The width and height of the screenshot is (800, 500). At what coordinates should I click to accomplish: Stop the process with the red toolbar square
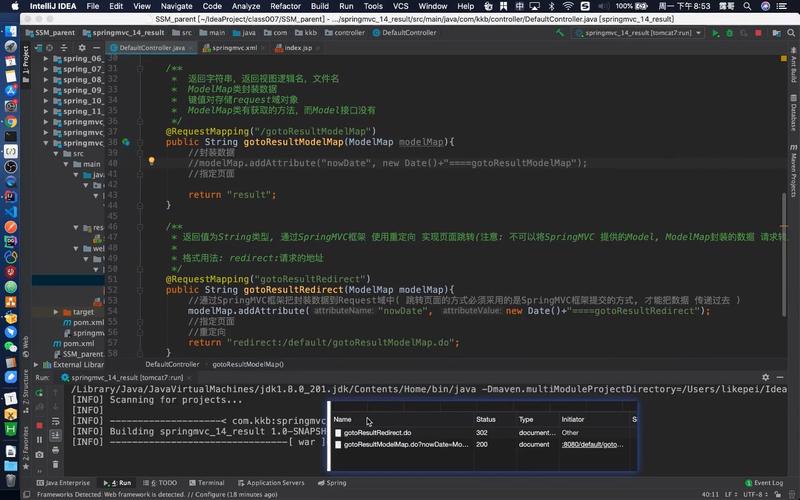(758, 33)
